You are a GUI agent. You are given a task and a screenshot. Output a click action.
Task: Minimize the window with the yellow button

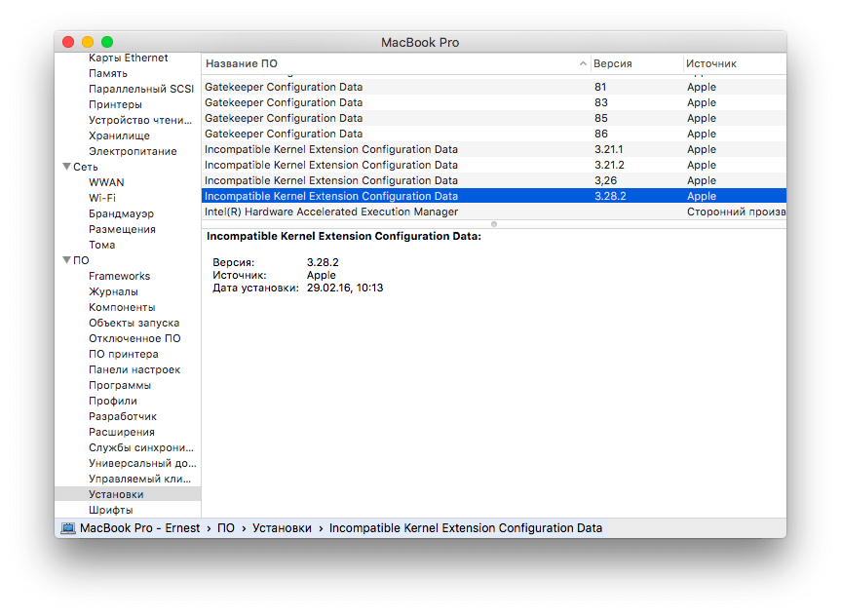click(88, 42)
